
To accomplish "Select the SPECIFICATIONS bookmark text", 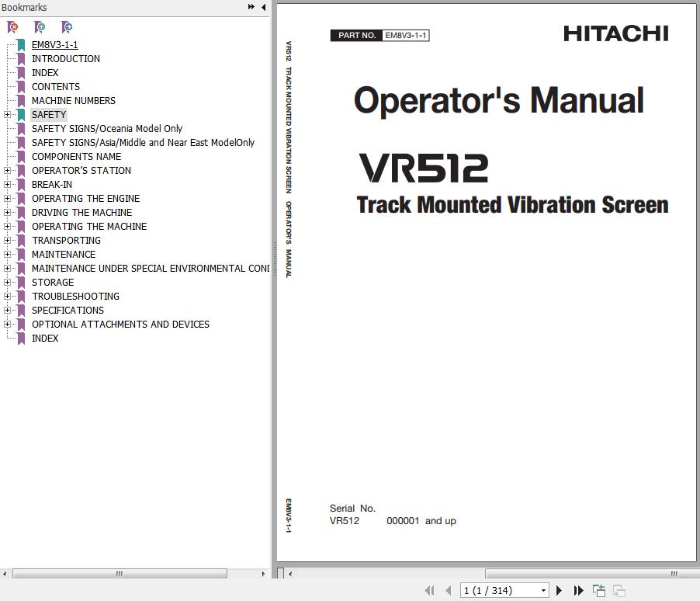I will pos(68,310).
